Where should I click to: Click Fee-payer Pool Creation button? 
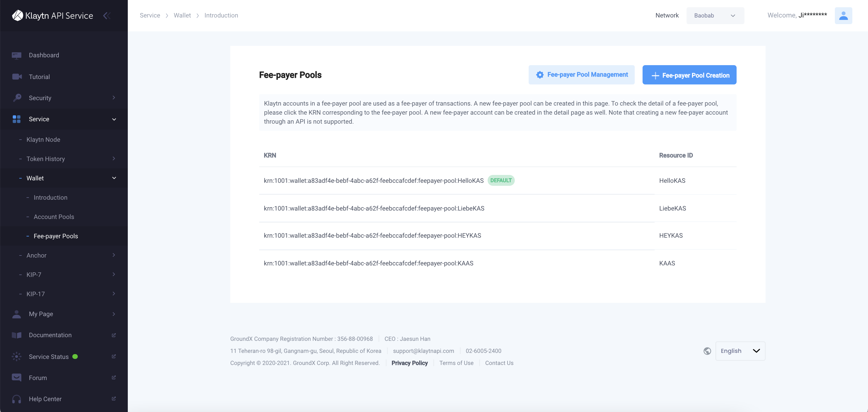tap(689, 75)
